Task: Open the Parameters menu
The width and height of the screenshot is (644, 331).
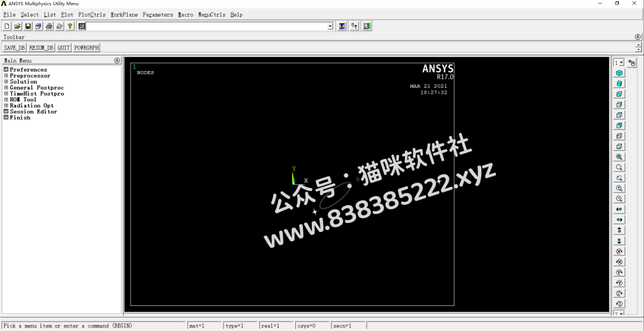Action: pos(157,15)
